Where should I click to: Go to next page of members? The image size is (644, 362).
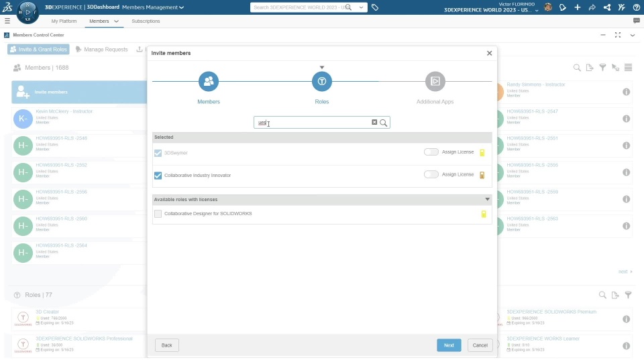tap(625, 271)
